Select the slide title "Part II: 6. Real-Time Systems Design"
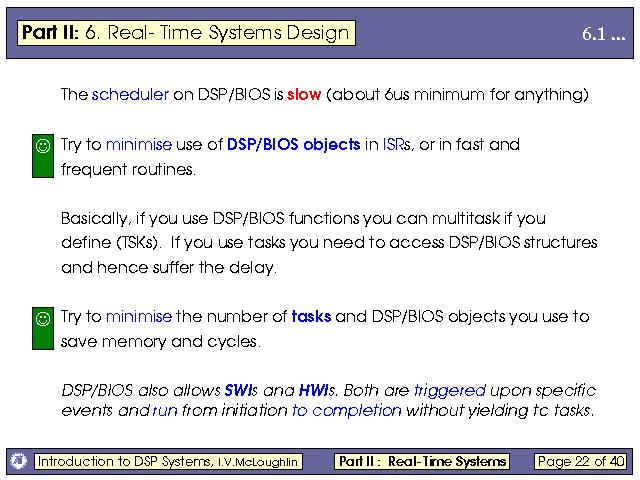 186,32
